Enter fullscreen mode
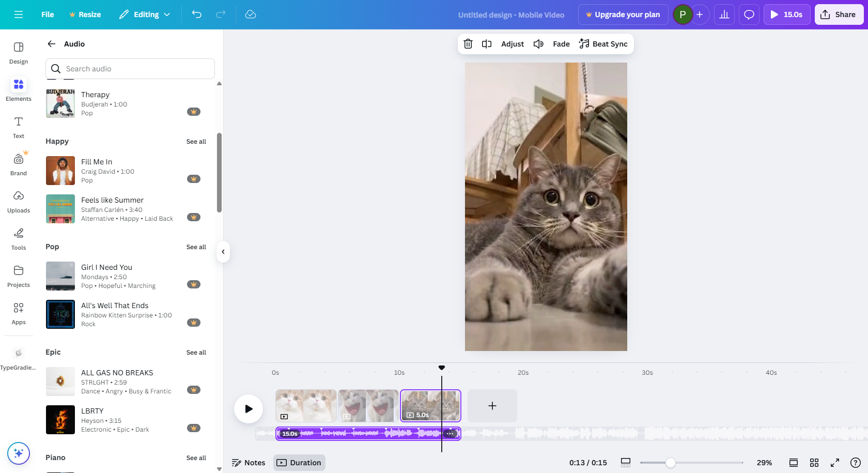The width and height of the screenshot is (868, 473). tap(835, 463)
